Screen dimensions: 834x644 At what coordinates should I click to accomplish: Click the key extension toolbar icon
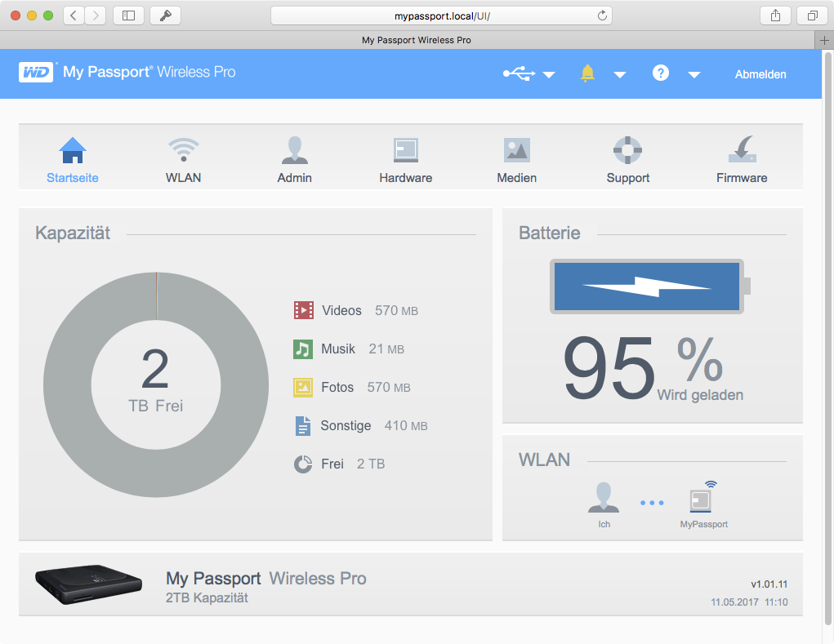click(166, 16)
